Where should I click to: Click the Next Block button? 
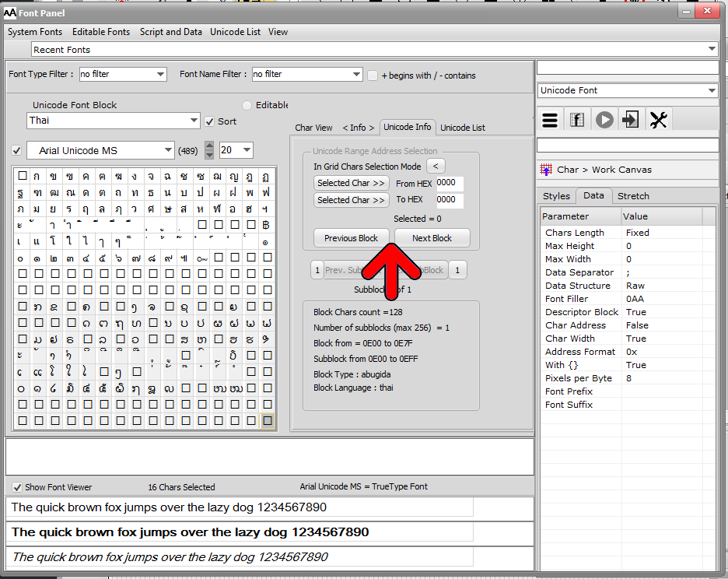tap(432, 238)
